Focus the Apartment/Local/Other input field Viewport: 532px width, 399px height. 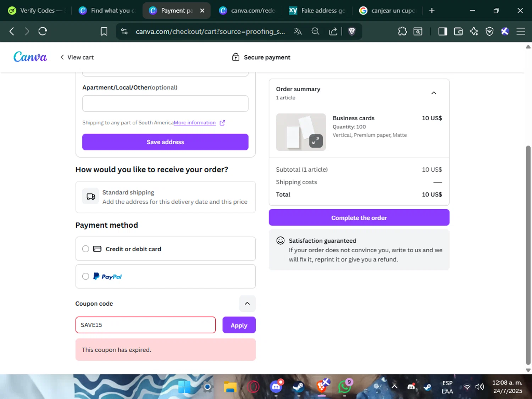[165, 104]
